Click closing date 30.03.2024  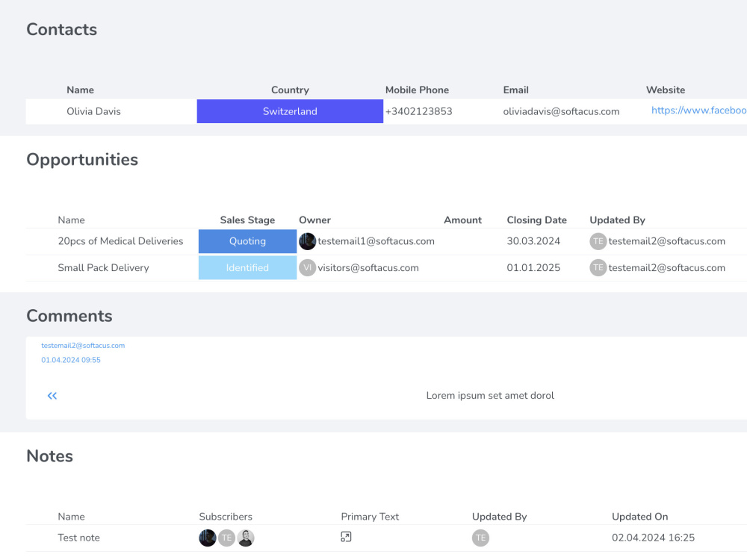click(533, 241)
